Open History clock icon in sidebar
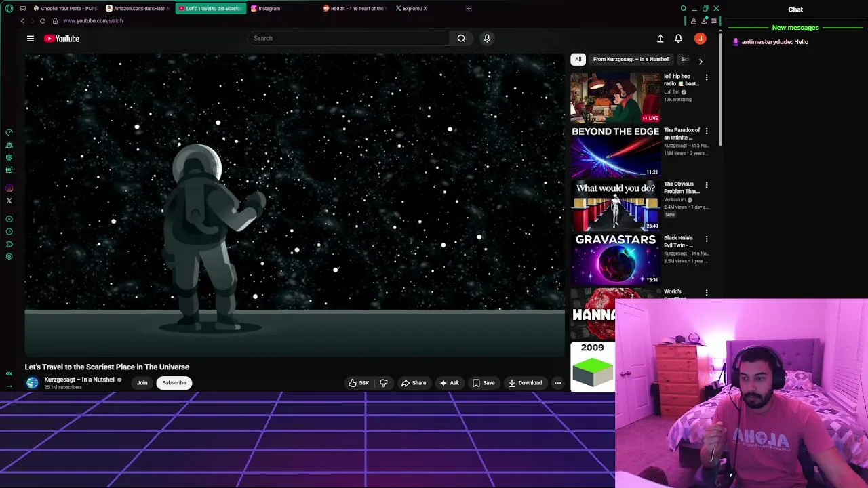The width and height of the screenshot is (868, 488). pyautogui.click(x=9, y=232)
